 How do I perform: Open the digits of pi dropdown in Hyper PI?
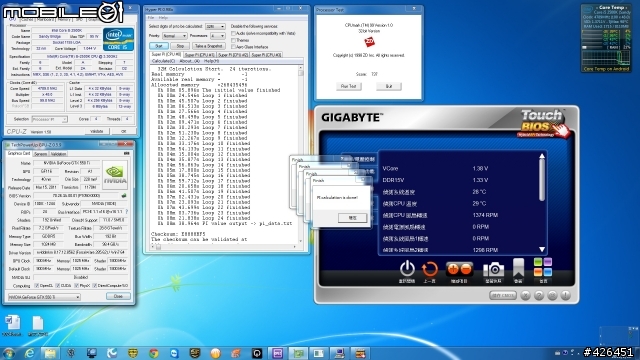[215, 26]
